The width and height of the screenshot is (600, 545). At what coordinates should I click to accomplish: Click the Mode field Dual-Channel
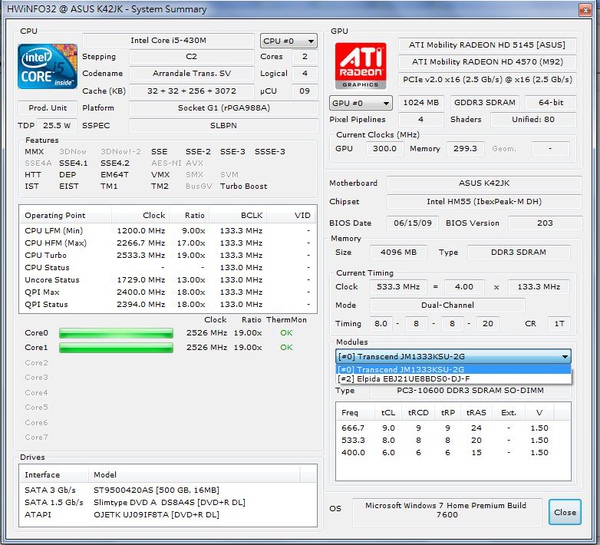point(447,305)
